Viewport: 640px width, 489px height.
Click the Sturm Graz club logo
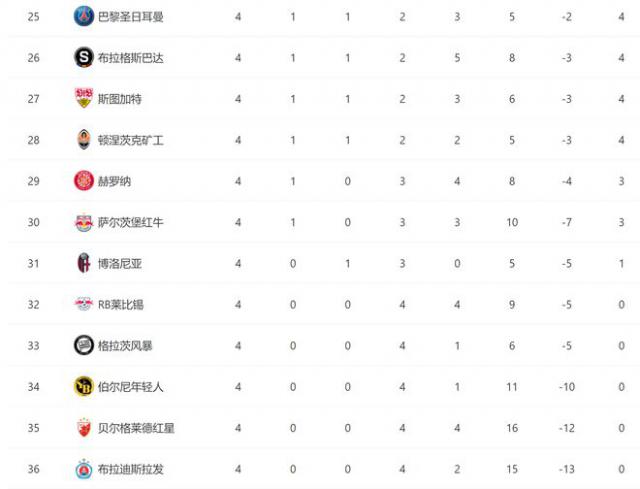point(84,345)
